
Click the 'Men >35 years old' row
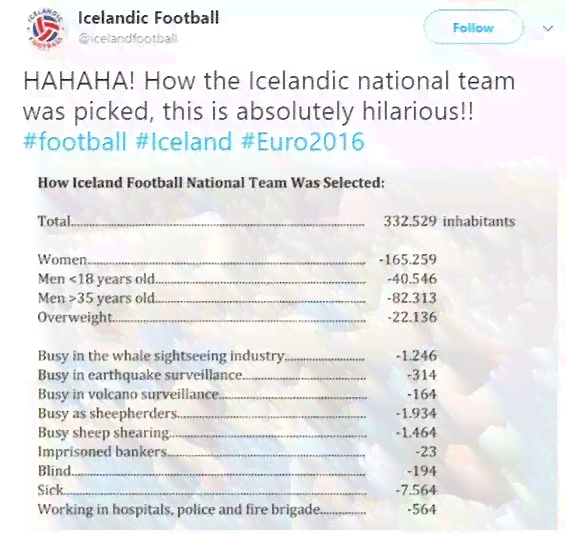(237, 298)
